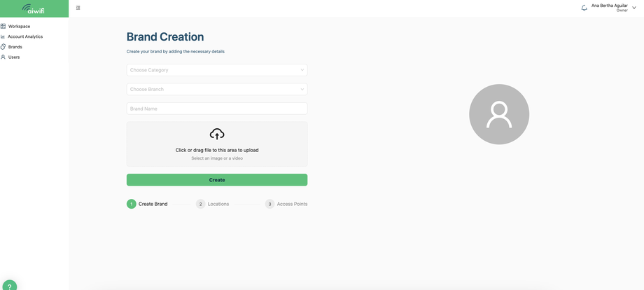644x290 pixels.
Task: Click the Account Analytics chart icon
Action: point(3,36)
